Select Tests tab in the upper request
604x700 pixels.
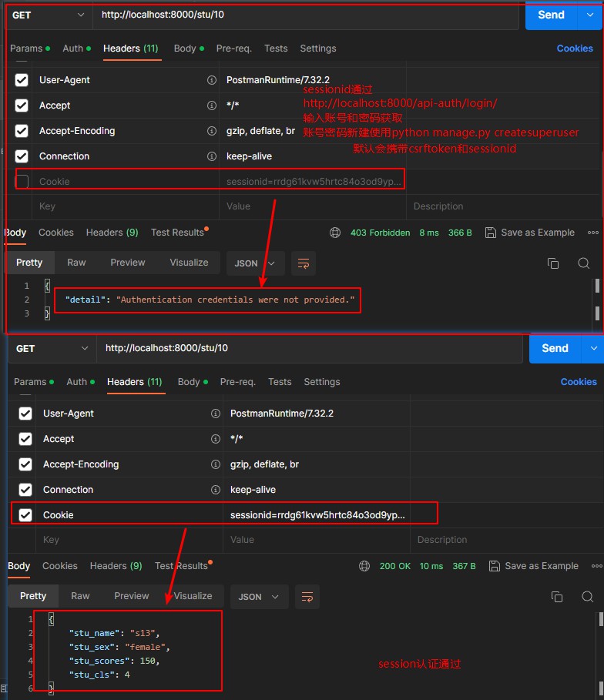click(x=276, y=49)
